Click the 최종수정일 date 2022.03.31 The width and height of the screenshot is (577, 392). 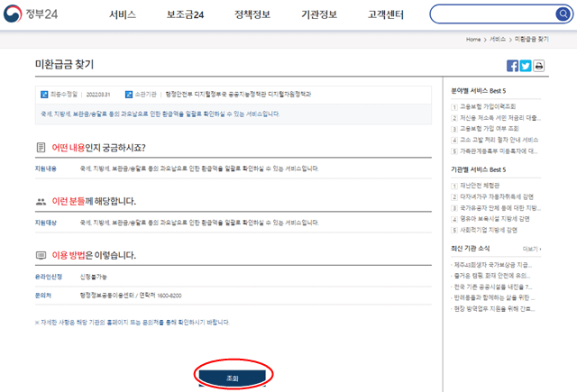coord(98,95)
